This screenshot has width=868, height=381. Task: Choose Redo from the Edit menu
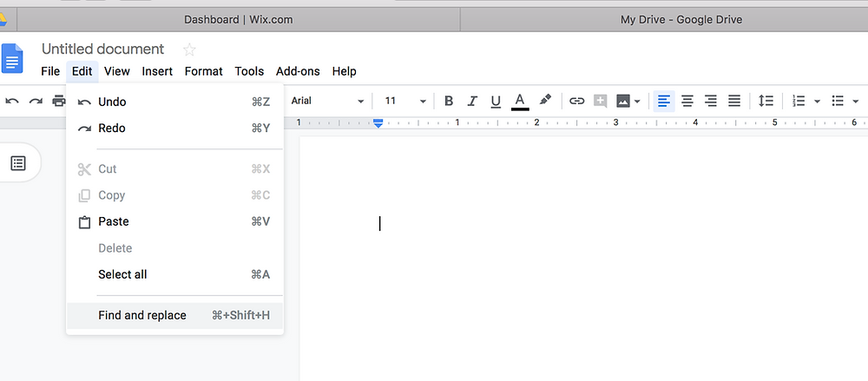[x=175, y=128]
